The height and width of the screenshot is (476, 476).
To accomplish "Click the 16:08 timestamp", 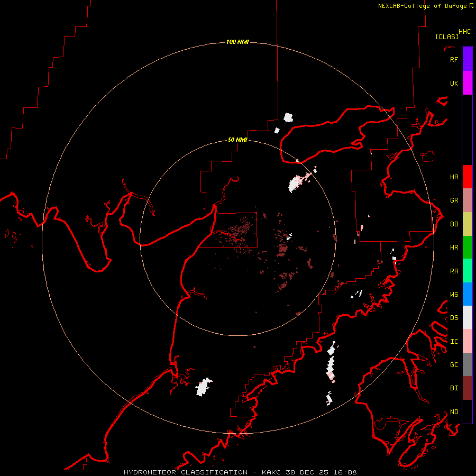I will coord(344,472).
